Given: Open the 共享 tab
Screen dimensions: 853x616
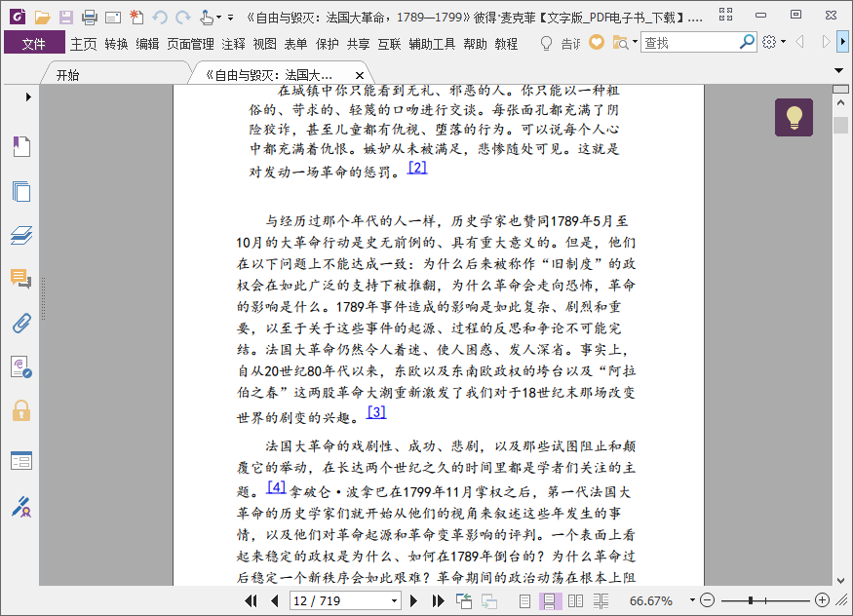Looking at the screenshot, I should pos(359,44).
